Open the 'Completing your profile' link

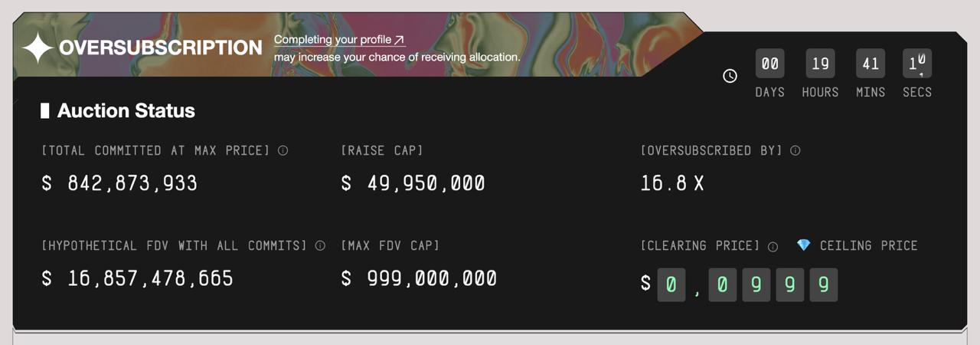point(339,40)
